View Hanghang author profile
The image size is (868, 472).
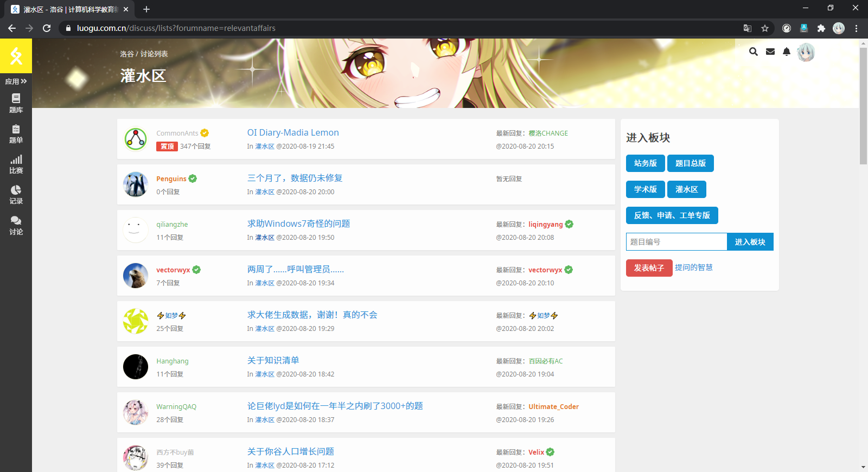pyautogui.click(x=173, y=361)
